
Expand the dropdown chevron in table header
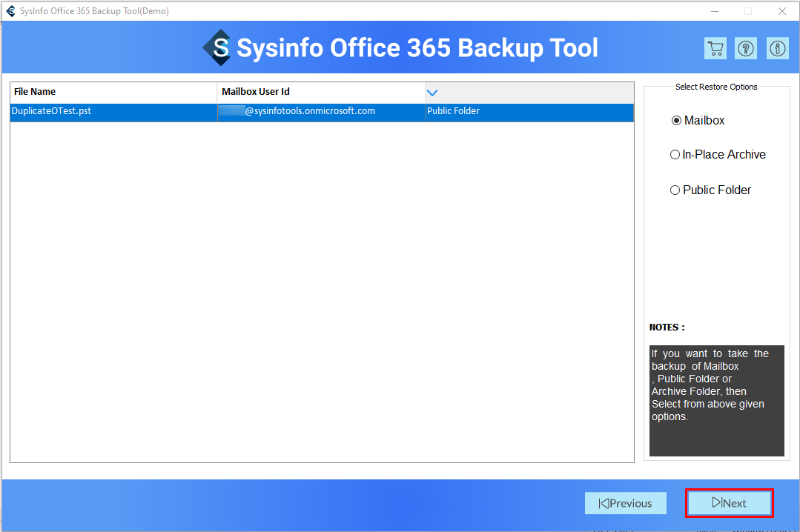432,93
